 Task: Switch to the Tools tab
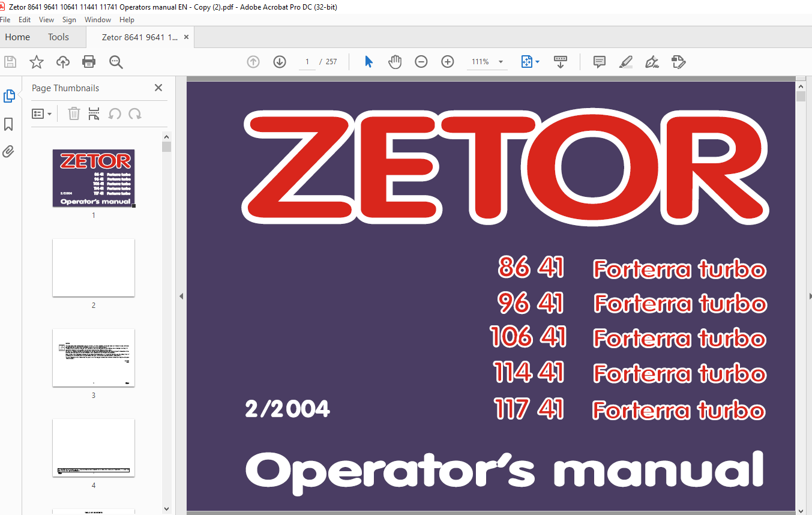[58, 37]
